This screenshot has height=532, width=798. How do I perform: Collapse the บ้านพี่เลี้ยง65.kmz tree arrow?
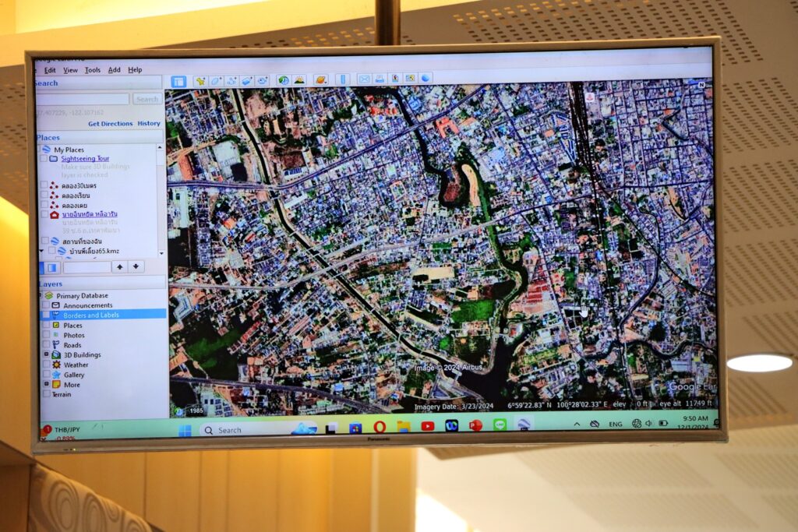tap(42, 252)
